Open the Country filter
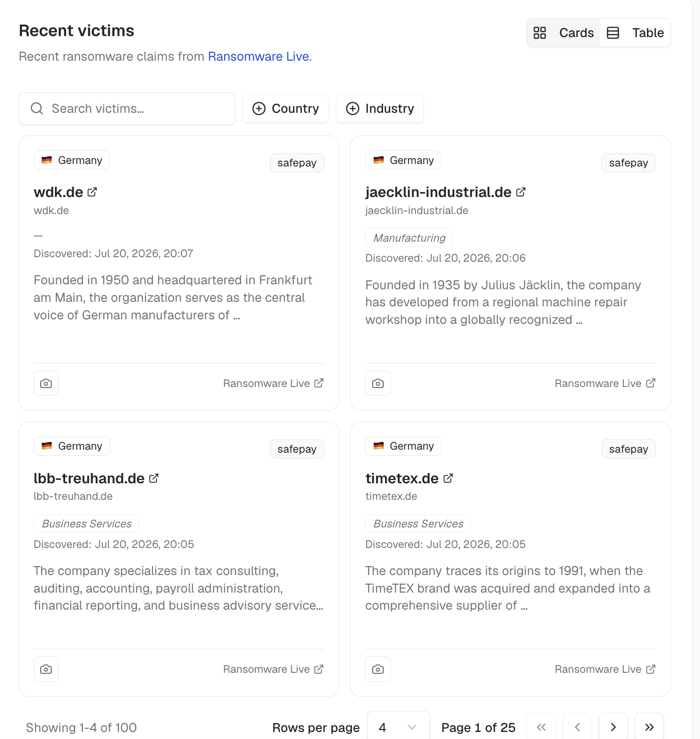 coord(285,109)
